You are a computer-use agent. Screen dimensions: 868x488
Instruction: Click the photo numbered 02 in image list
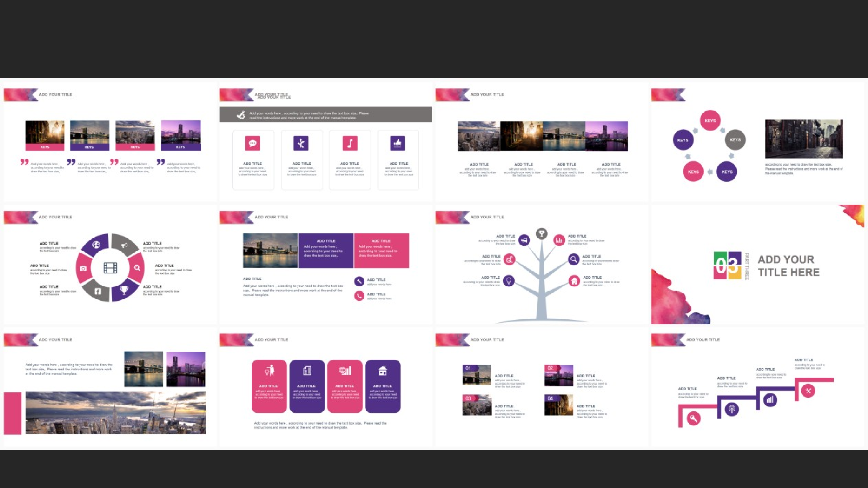559,375
